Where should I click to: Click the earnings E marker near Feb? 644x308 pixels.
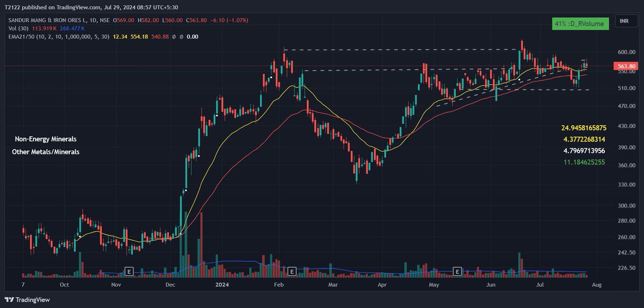tap(292, 270)
